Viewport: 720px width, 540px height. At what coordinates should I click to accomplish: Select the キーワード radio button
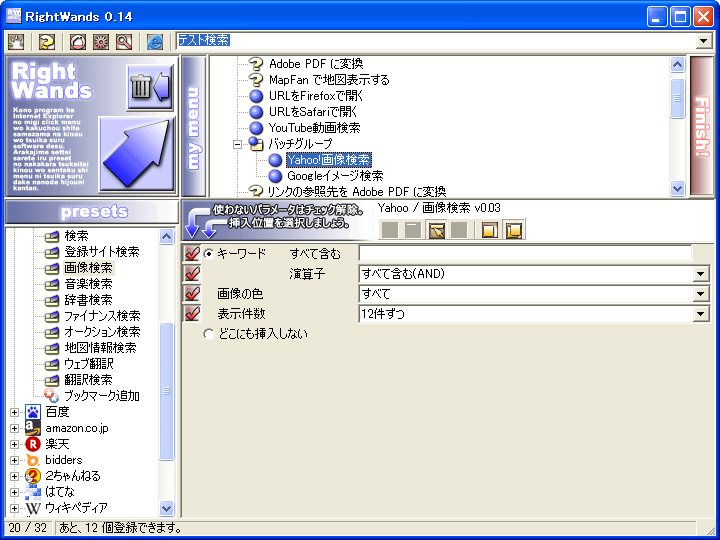209,253
